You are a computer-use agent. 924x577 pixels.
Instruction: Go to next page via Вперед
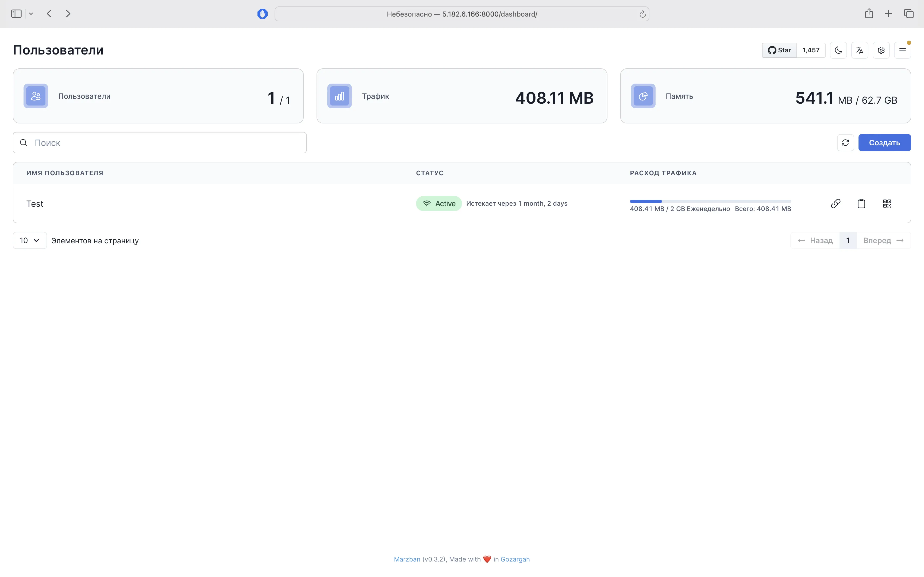pyautogui.click(x=877, y=240)
